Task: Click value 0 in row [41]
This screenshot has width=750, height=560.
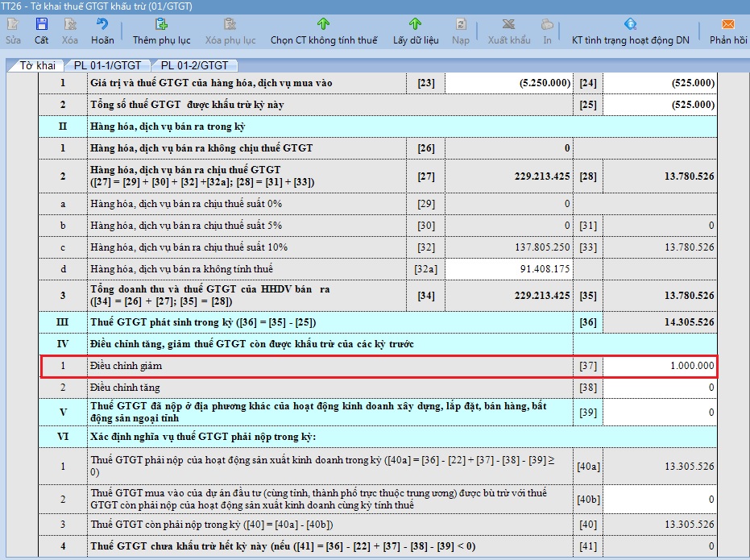Action: point(711,546)
